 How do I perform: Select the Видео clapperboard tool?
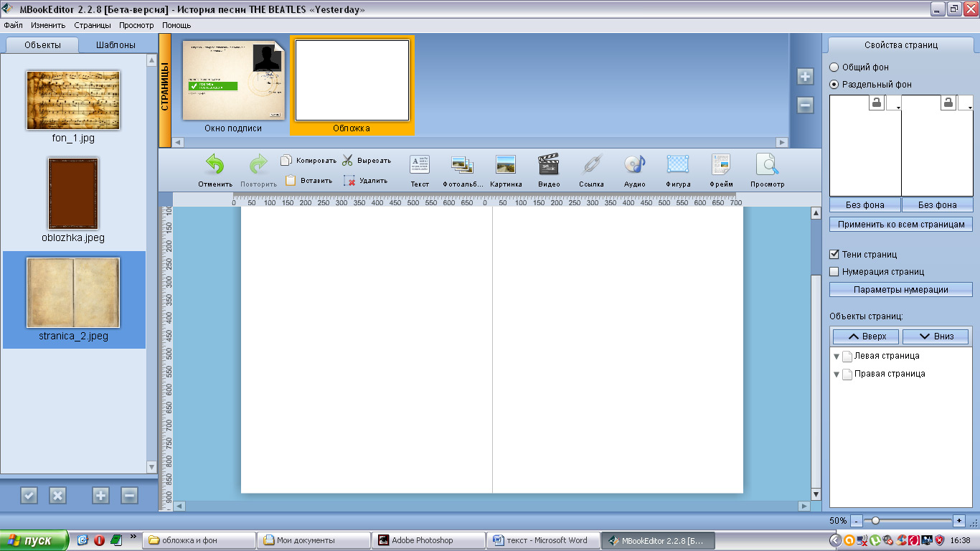click(x=549, y=165)
